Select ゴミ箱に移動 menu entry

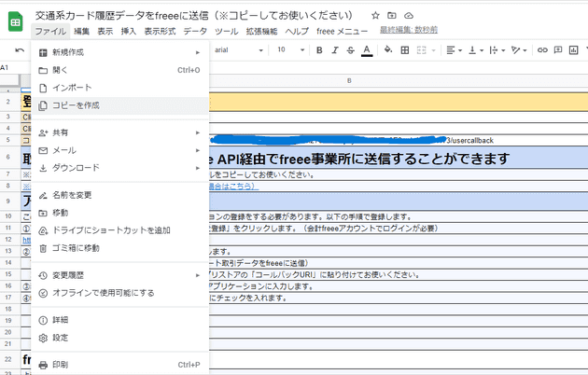tap(120, 248)
